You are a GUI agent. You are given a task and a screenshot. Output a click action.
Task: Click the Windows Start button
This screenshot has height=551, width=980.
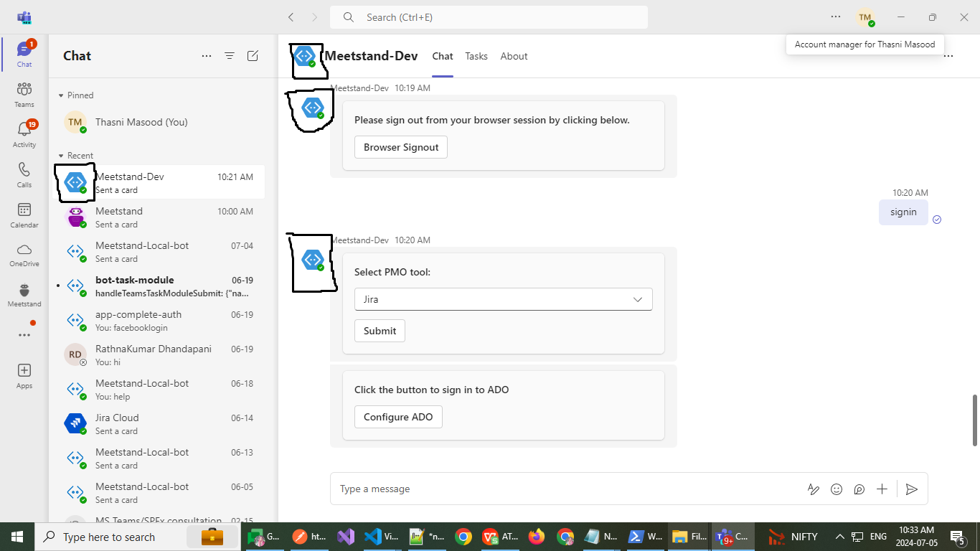click(17, 537)
